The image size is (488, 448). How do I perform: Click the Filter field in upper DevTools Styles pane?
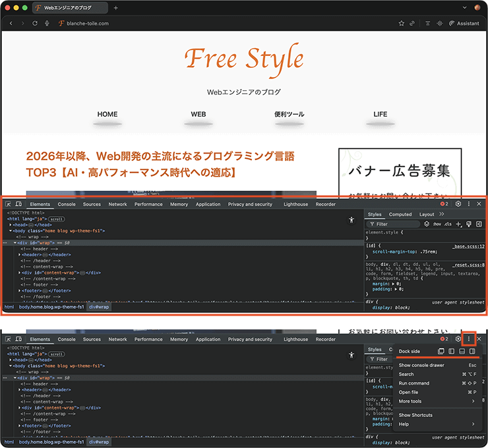click(x=394, y=224)
